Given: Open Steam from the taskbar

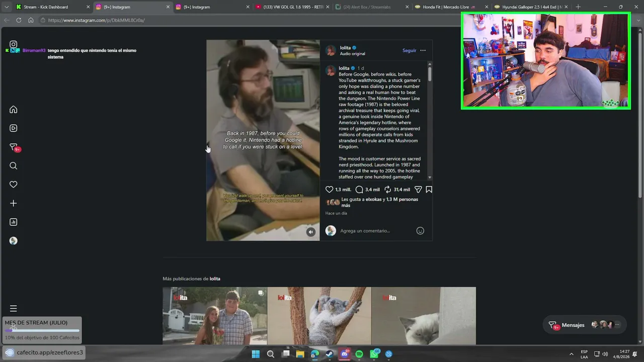Looking at the screenshot, I should 330,354.
